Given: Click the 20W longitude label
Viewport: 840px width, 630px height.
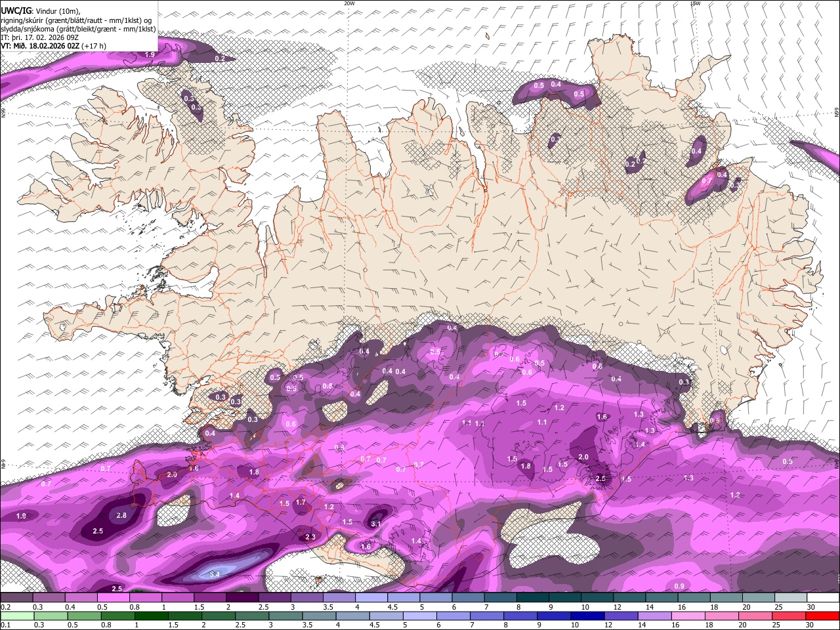Looking at the screenshot, I should (349, 3).
